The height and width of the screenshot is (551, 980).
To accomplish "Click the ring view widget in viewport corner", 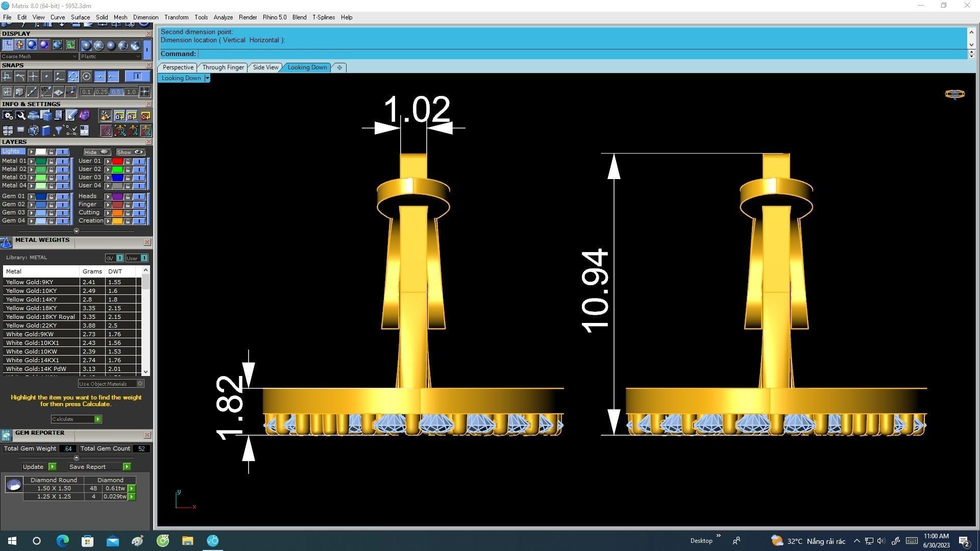I will coord(954,94).
